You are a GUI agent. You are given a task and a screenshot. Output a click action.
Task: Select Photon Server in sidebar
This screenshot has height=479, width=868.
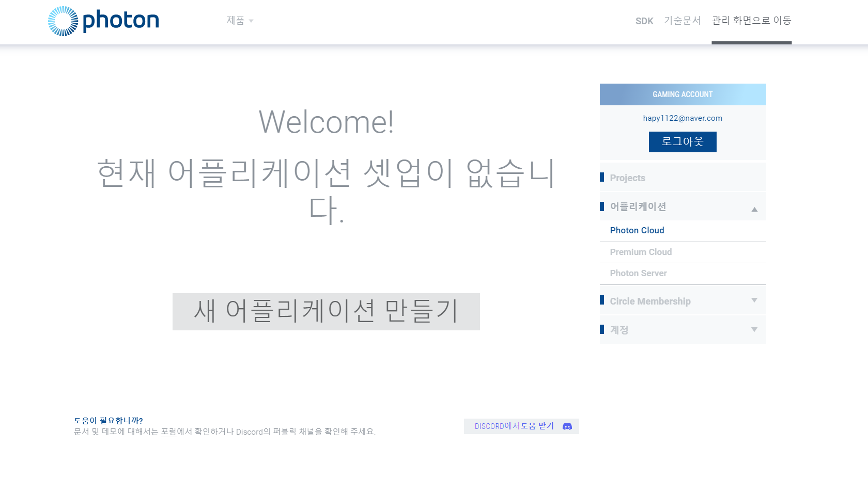638,274
